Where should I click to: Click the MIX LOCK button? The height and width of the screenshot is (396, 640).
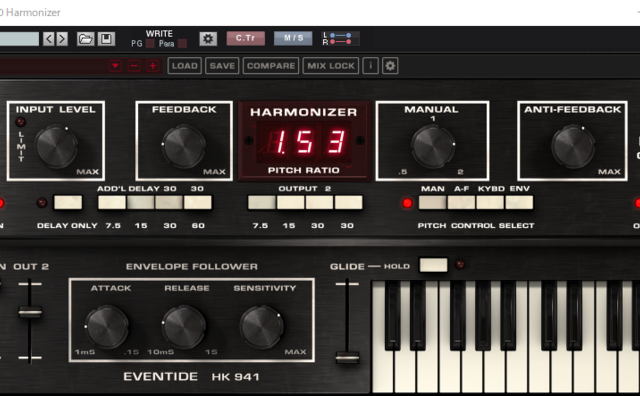331,66
